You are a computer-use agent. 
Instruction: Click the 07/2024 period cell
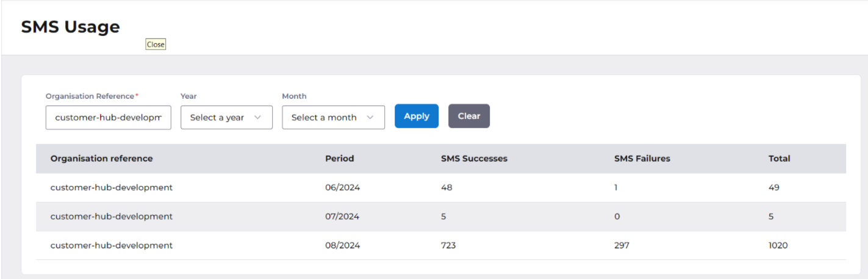(342, 216)
